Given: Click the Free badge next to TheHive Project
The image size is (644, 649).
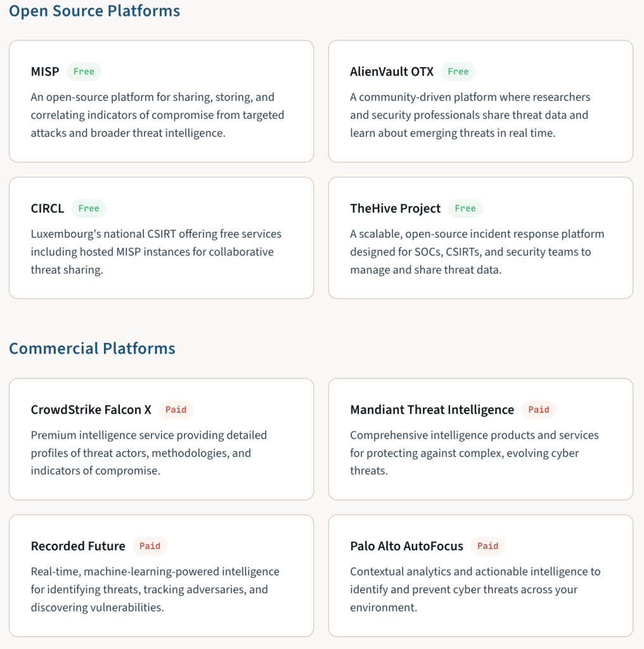Looking at the screenshot, I should pyautogui.click(x=465, y=209).
